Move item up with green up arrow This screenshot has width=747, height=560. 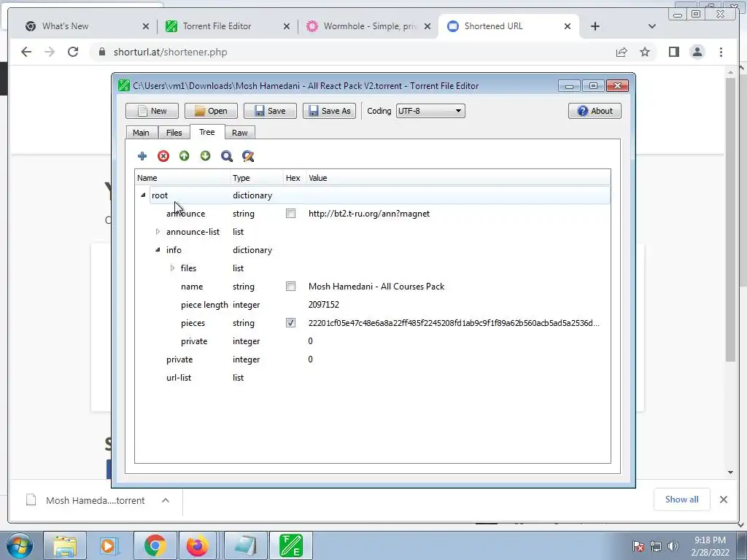185,156
